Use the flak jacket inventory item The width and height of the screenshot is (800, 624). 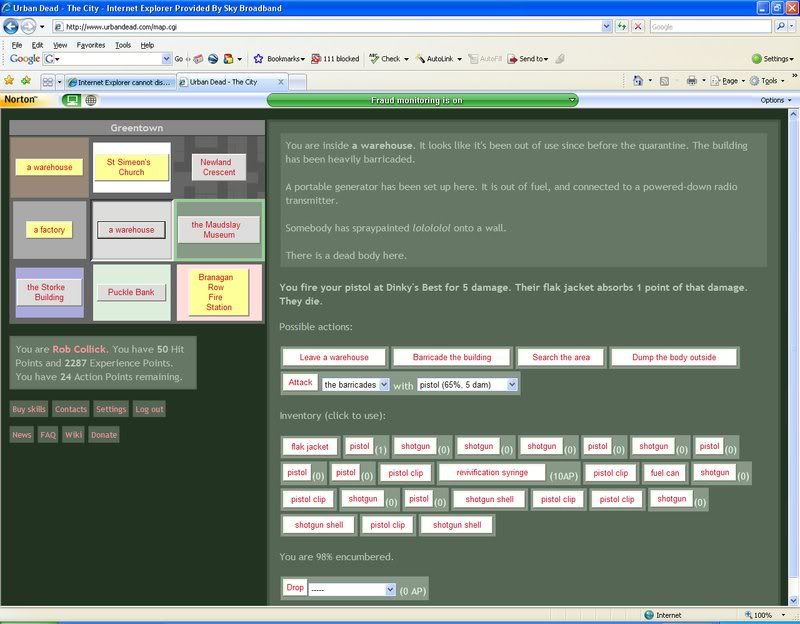pos(310,446)
